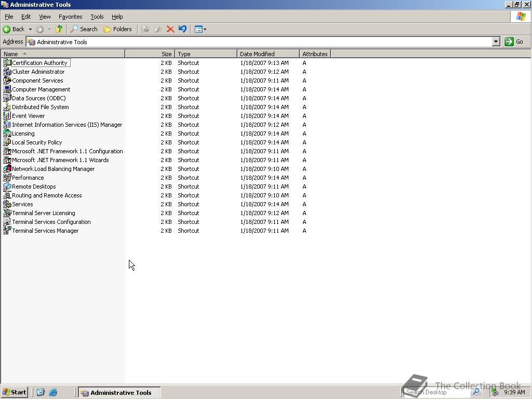
Task: Sort by the Name column header
Action: 63,54
